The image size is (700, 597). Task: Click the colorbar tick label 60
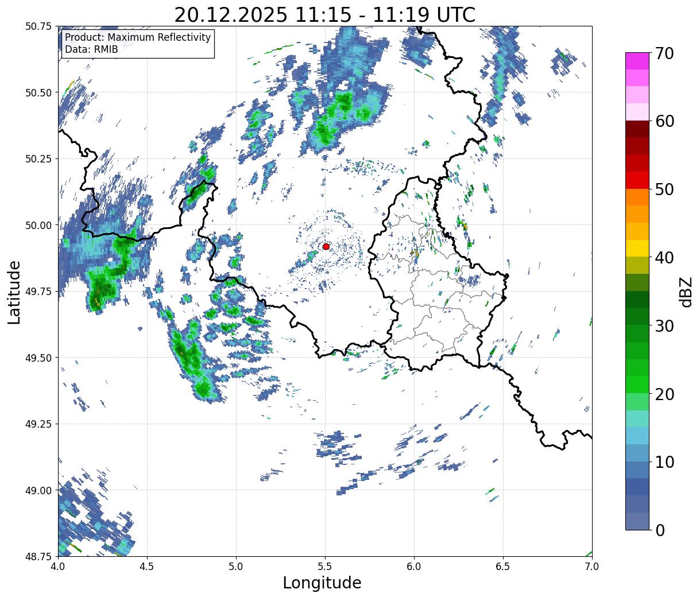point(665,121)
